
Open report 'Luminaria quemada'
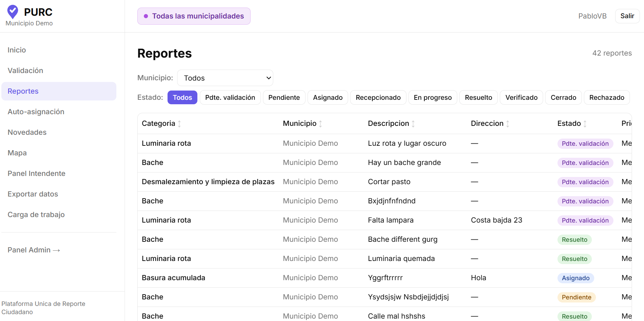click(x=401, y=259)
